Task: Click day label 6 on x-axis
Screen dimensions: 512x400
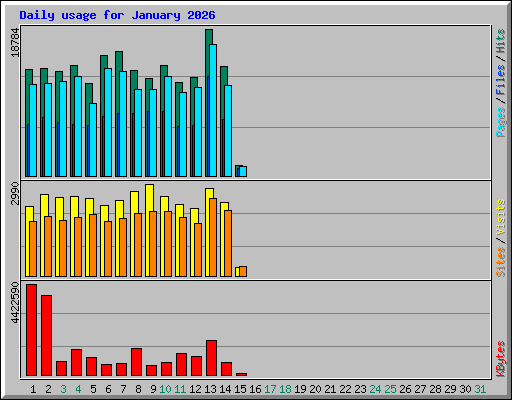Action: pos(108,389)
